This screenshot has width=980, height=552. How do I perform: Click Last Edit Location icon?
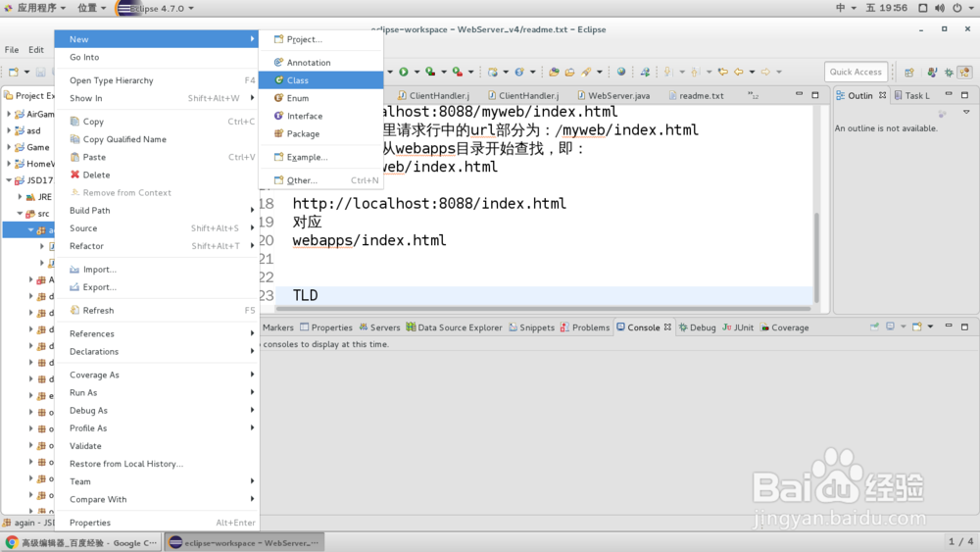tap(723, 72)
